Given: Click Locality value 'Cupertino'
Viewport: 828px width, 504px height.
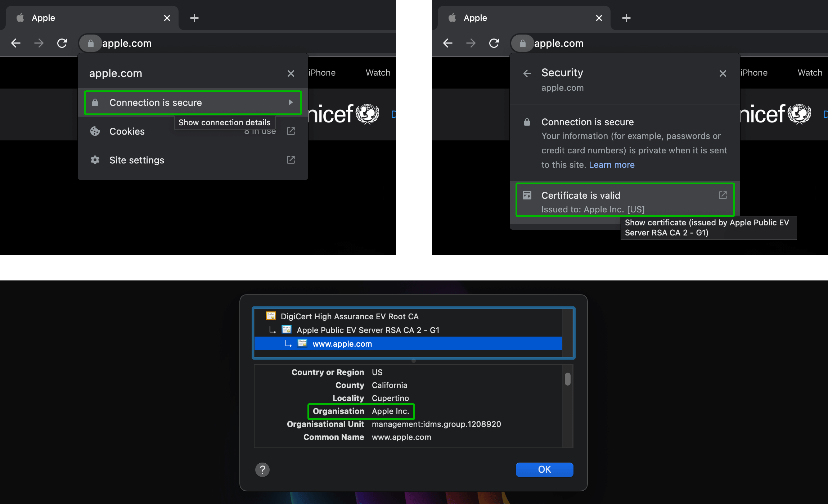Looking at the screenshot, I should [390, 398].
